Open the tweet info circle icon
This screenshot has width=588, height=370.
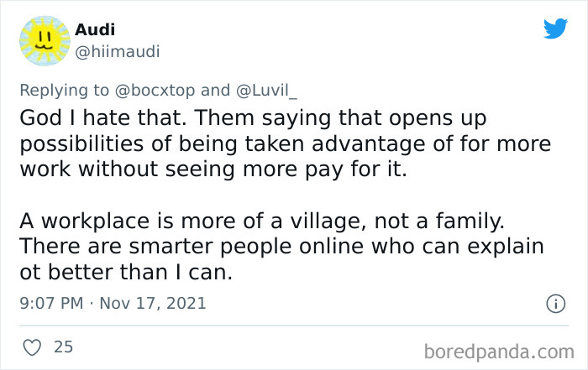pos(554,304)
